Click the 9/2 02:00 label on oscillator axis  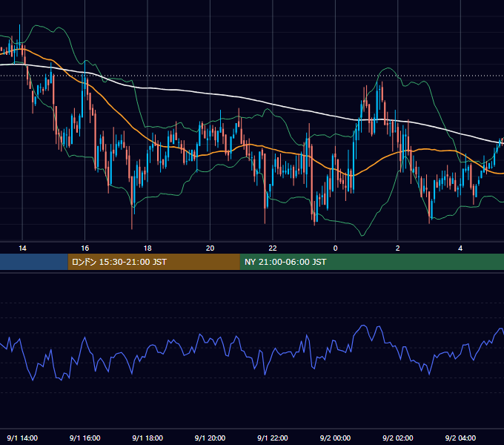[x=397, y=438]
